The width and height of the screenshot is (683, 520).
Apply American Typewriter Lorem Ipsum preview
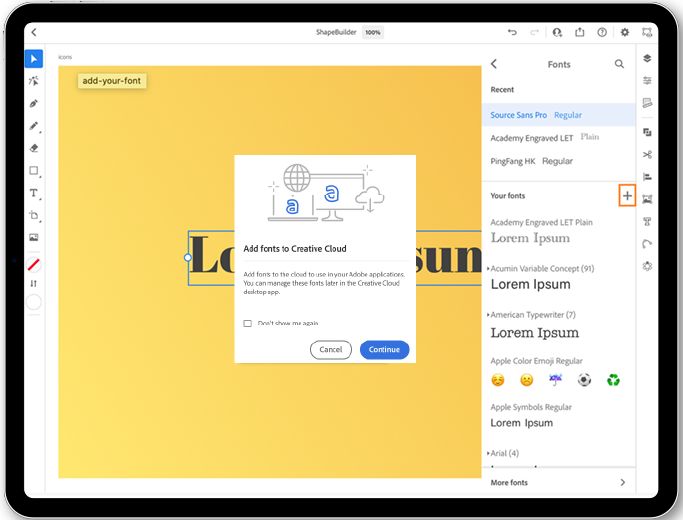pos(534,333)
